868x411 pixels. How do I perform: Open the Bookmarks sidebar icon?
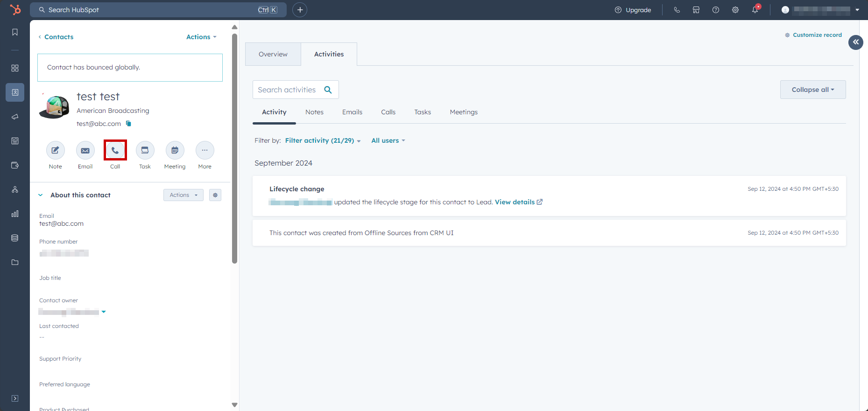click(x=15, y=32)
